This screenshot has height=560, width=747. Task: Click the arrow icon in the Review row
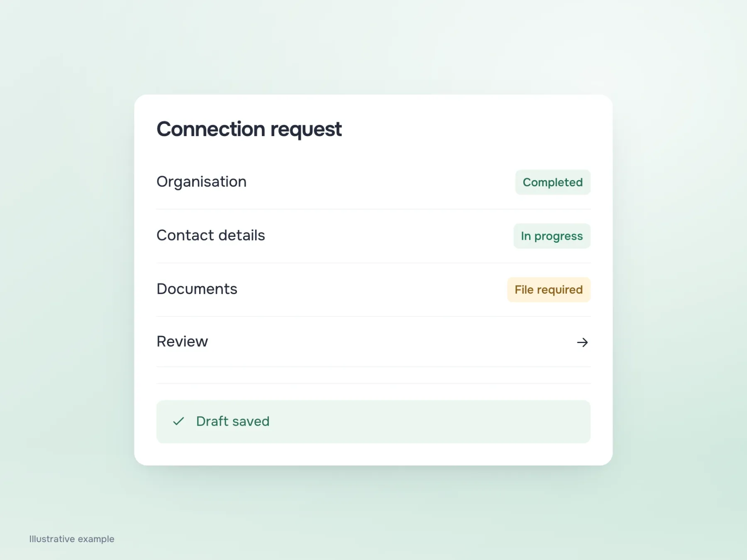click(582, 342)
